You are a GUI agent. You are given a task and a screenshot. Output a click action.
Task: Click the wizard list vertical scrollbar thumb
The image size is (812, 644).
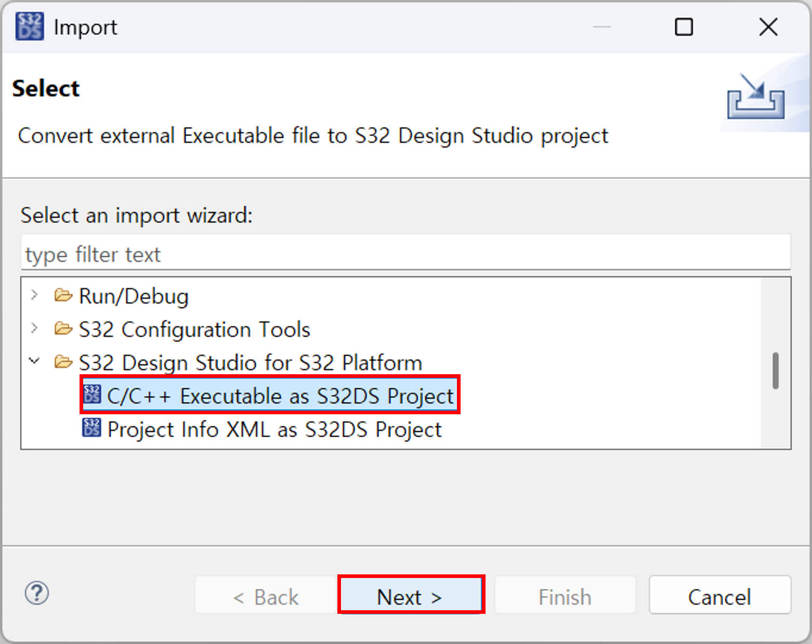pyautogui.click(x=776, y=371)
